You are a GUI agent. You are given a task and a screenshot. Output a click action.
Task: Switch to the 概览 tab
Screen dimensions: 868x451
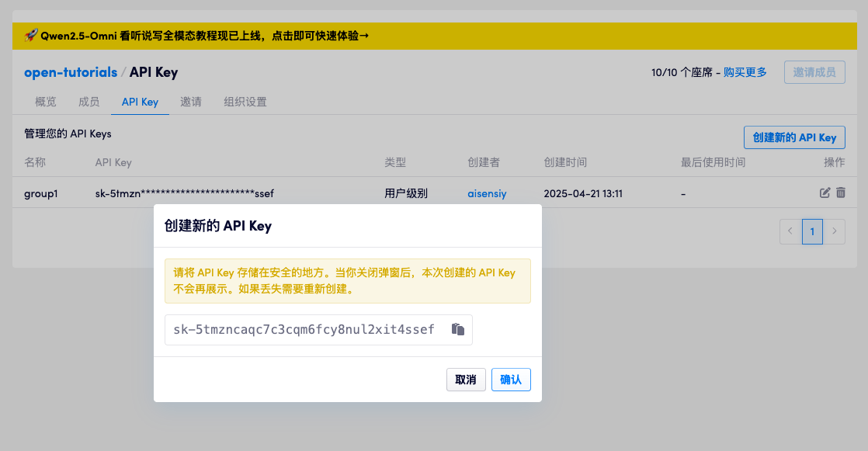click(x=45, y=101)
